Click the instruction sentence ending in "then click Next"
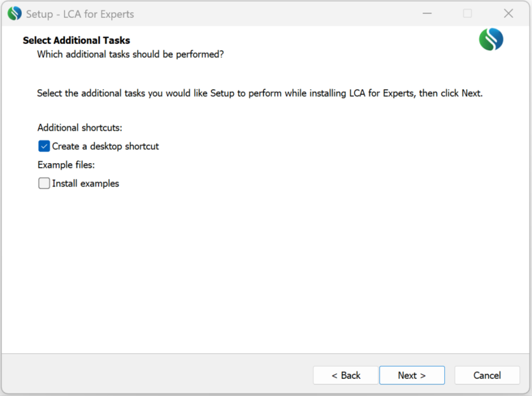 click(x=259, y=93)
